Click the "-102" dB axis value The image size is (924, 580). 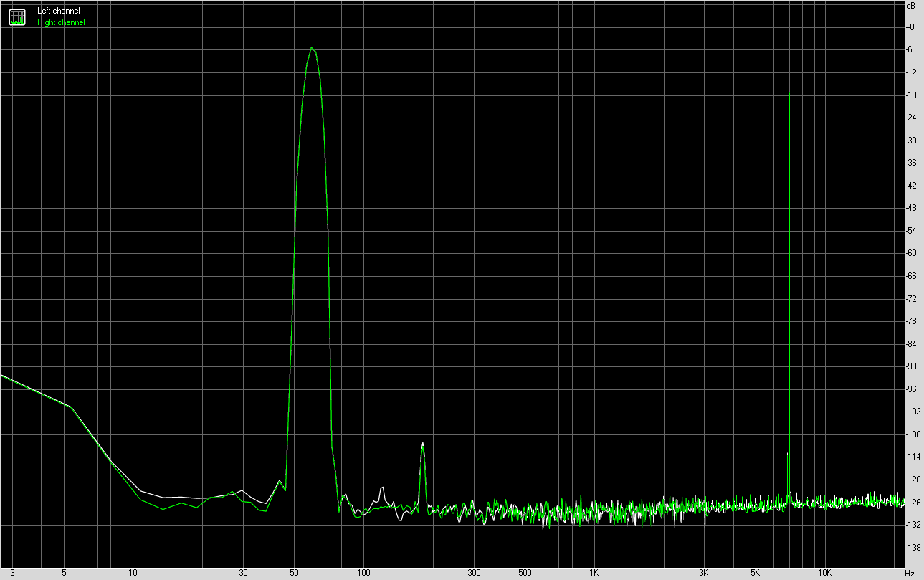tap(913, 412)
